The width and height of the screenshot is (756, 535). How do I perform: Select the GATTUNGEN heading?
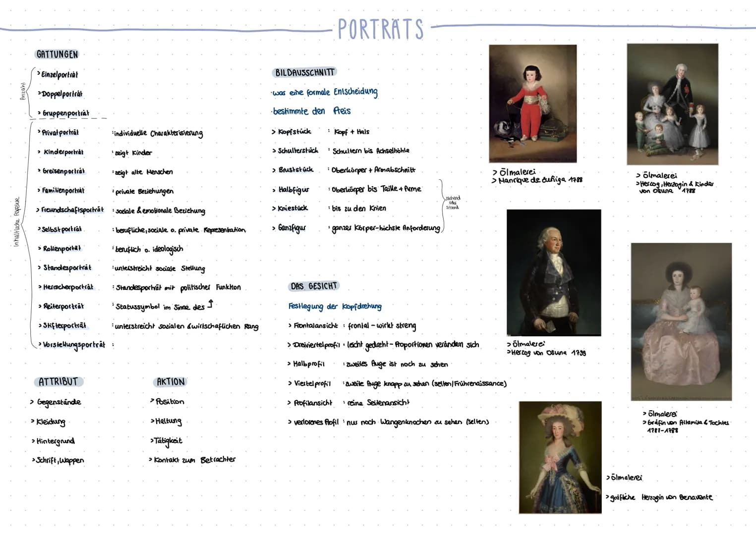(57, 54)
